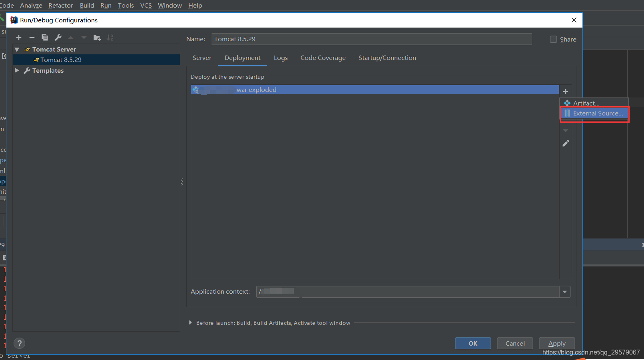Click the Application context field
Screen dimensions: 644x360
click(408, 292)
